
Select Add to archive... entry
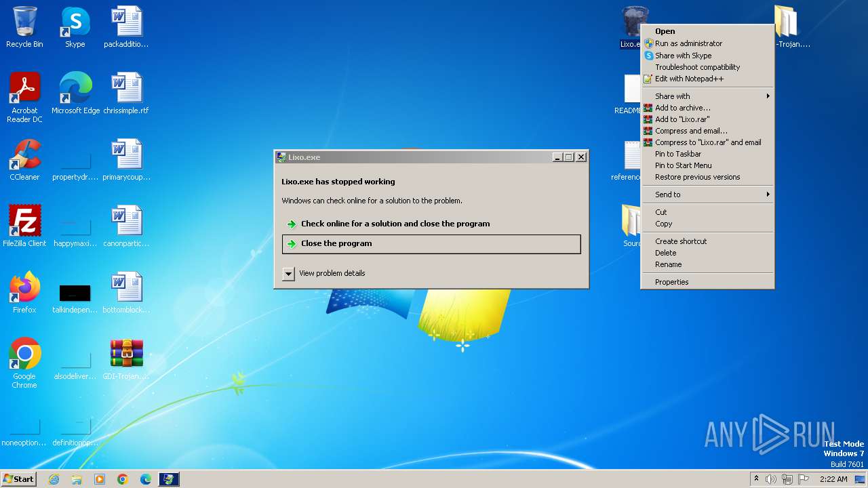(707, 108)
